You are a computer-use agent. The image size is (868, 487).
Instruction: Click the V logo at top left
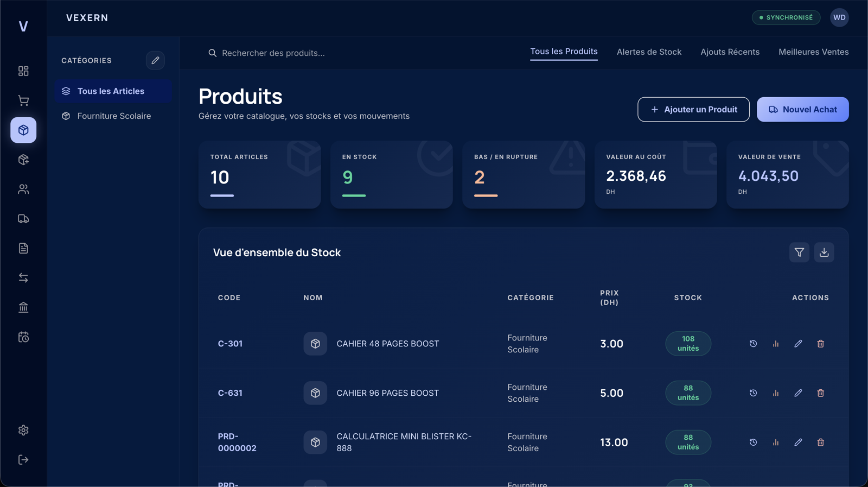pyautogui.click(x=23, y=26)
